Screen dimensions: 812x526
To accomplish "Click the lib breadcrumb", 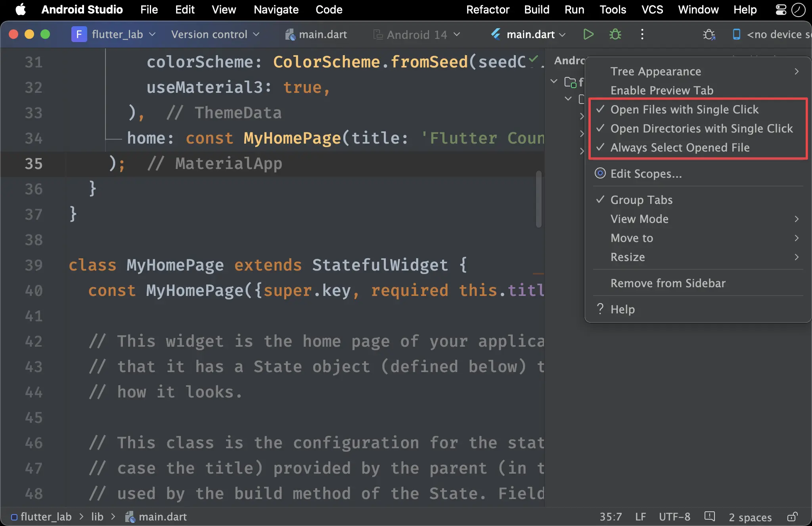I will 97,517.
